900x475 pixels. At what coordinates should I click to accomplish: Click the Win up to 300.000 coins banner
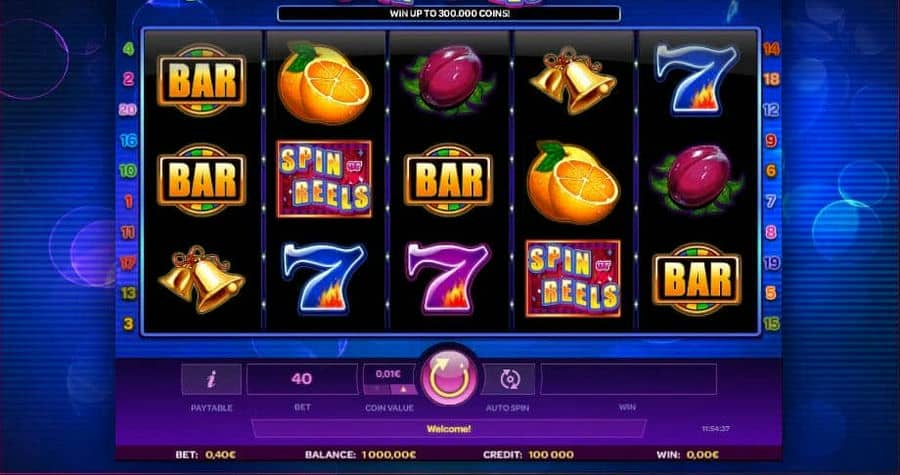click(449, 13)
